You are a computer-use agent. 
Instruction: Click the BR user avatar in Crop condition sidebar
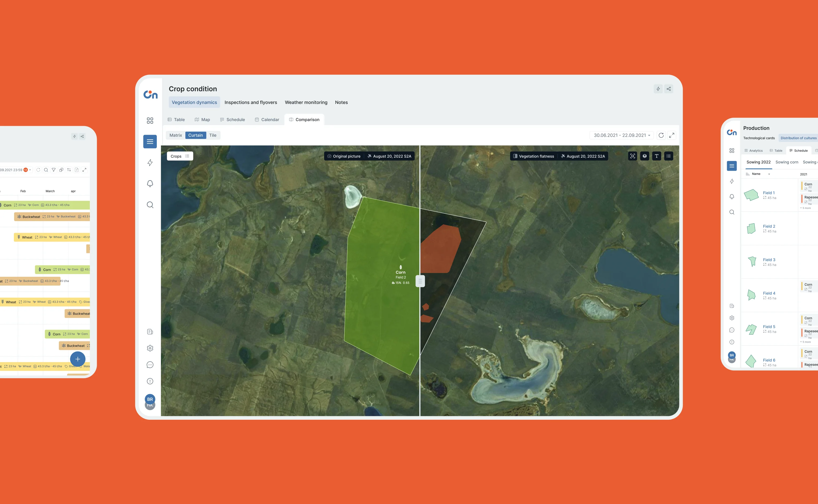click(150, 399)
